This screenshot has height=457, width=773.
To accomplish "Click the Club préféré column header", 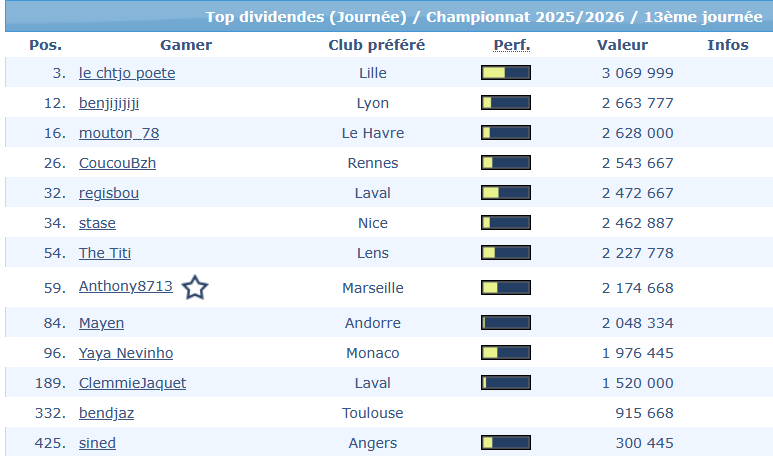I will [376, 45].
